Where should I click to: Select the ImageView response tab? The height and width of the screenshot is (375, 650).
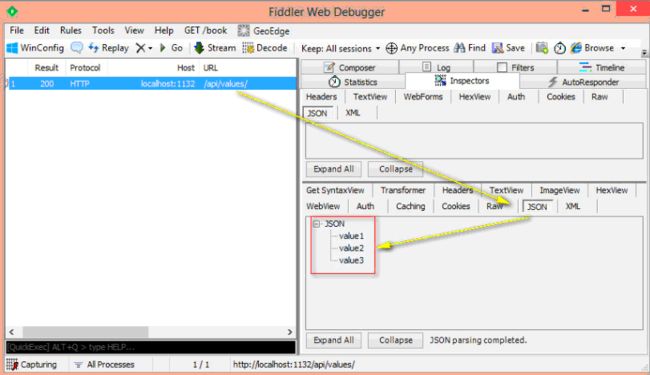(x=560, y=190)
